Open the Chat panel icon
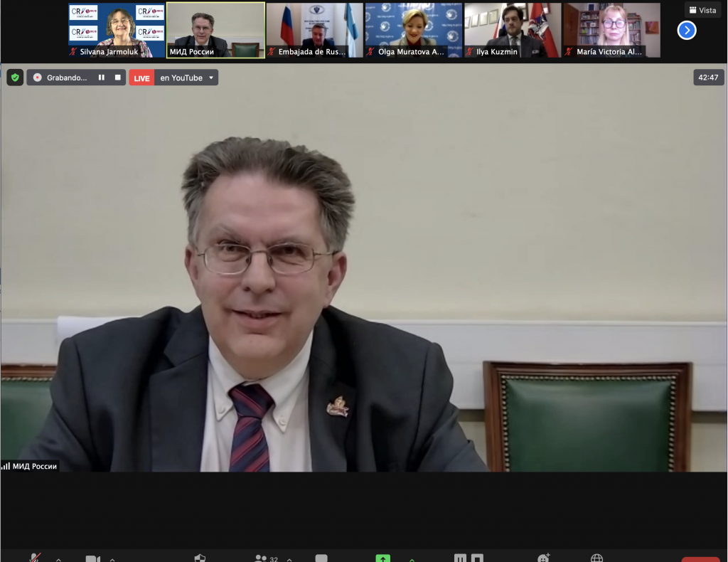 (x=321, y=558)
